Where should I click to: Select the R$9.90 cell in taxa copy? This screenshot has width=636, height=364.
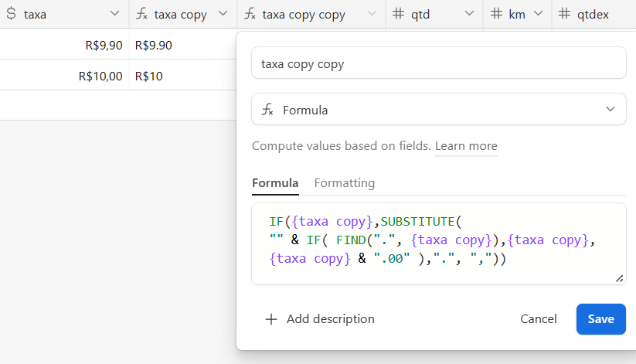coord(183,45)
